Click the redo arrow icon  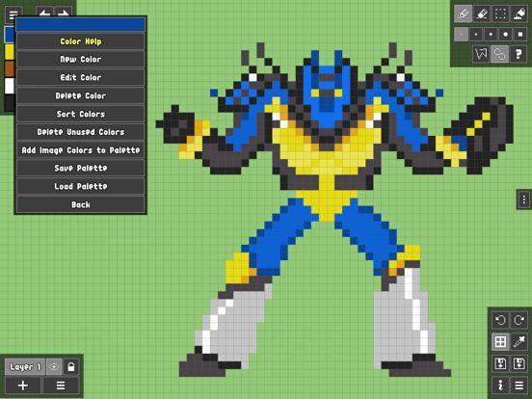(x=519, y=320)
